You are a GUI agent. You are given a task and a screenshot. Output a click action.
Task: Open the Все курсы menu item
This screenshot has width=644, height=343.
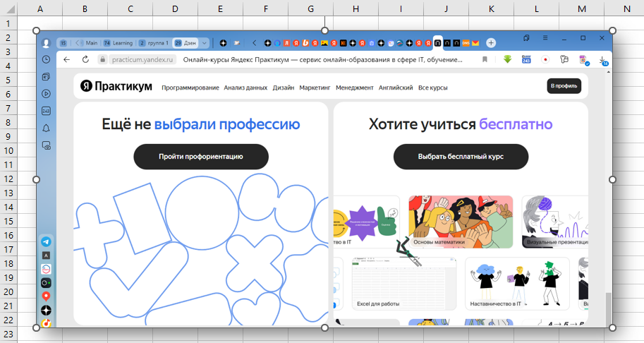(433, 88)
